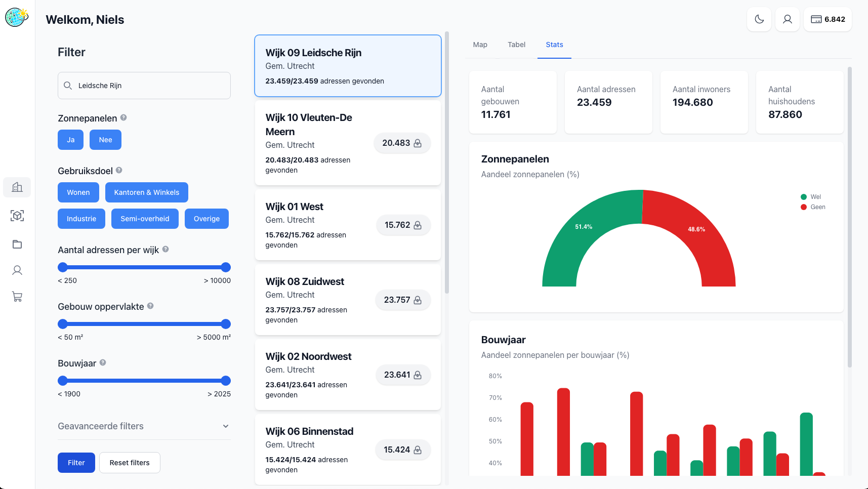Click minimum handle of Bouwjaar slider

pyautogui.click(x=63, y=381)
